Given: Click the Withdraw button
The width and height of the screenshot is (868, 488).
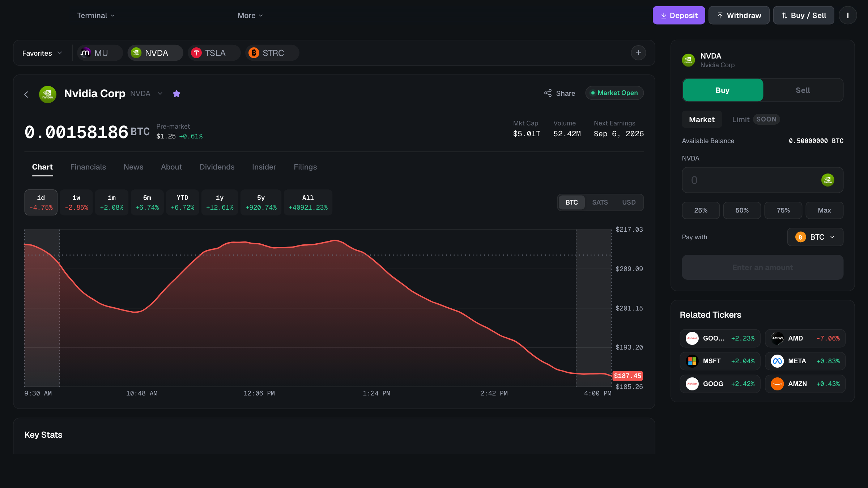Looking at the screenshot, I should (x=739, y=16).
